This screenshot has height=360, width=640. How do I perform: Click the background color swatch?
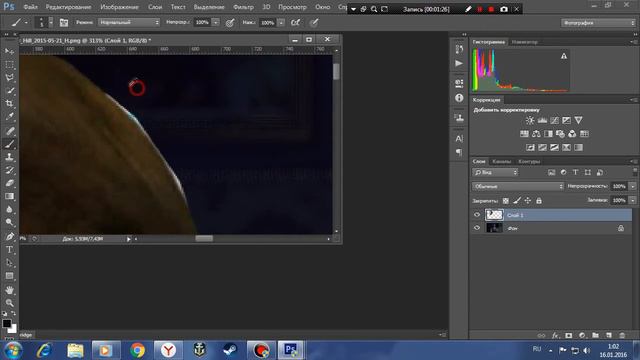[13, 329]
